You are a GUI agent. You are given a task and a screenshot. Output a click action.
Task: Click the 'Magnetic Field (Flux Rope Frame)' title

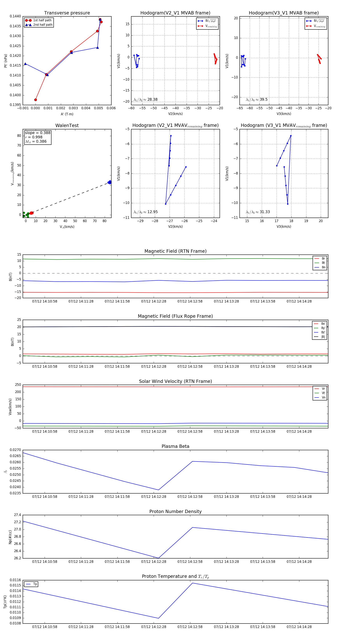coord(175,316)
